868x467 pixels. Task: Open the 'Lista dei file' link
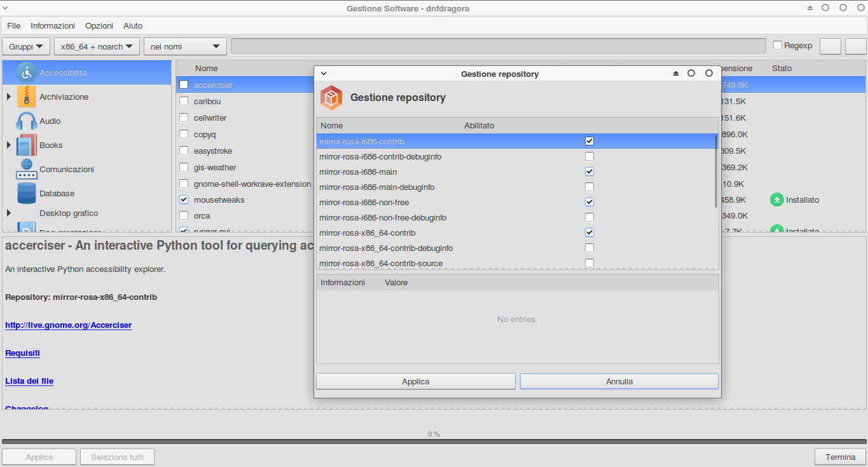(29, 381)
